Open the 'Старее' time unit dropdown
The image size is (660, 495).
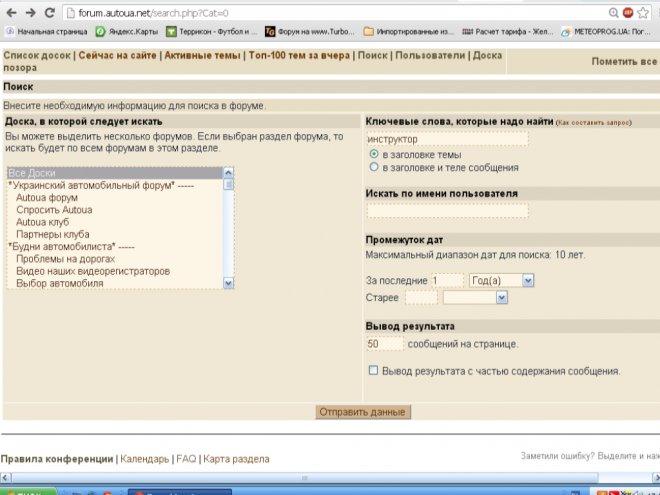click(x=475, y=297)
